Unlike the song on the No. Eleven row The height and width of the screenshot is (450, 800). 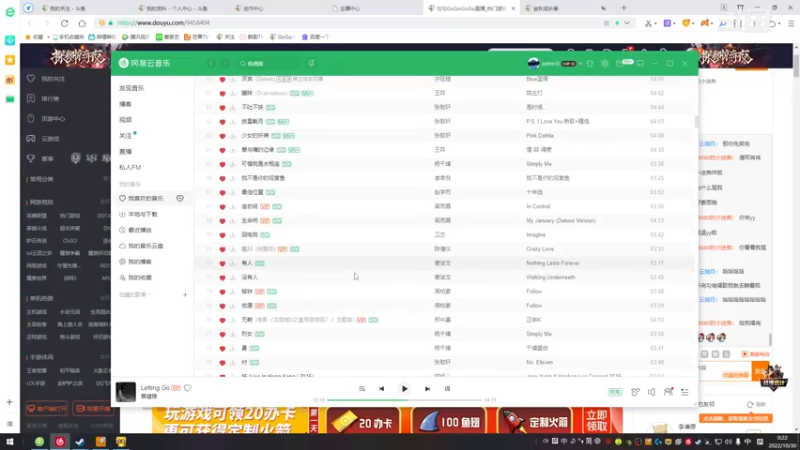click(x=222, y=362)
